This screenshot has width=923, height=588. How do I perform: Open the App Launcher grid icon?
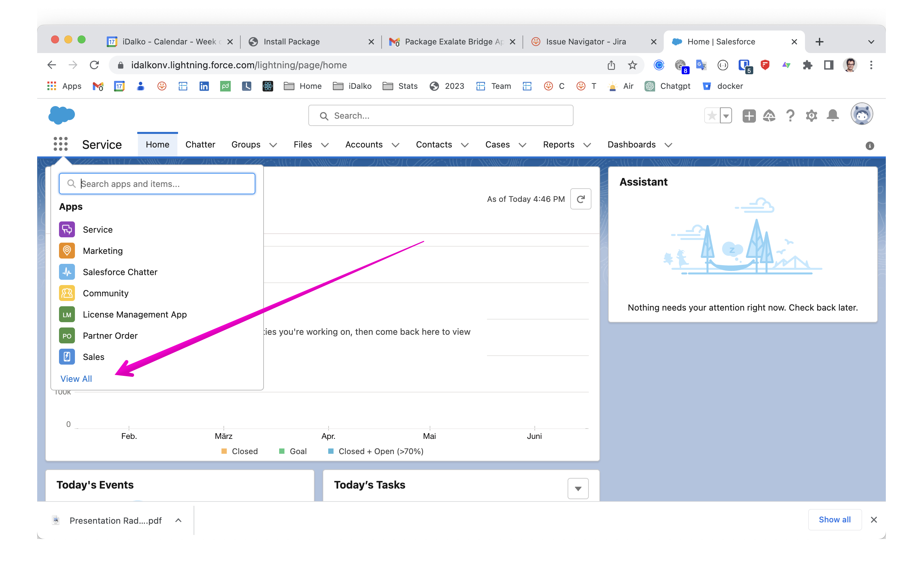61,145
